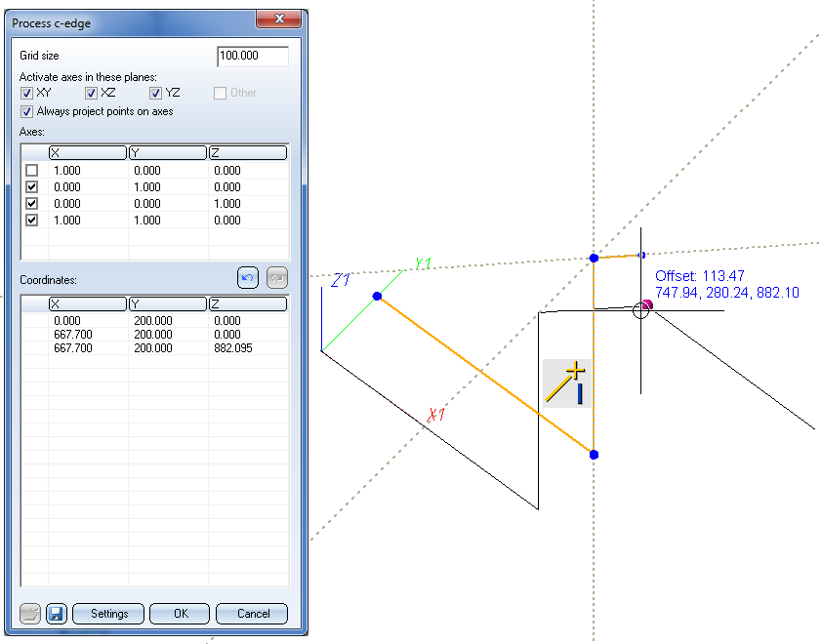Screen dimensions: 822x644
Task: Click the redo arrow above Coordinates table
Action: (x=277, y=278)
